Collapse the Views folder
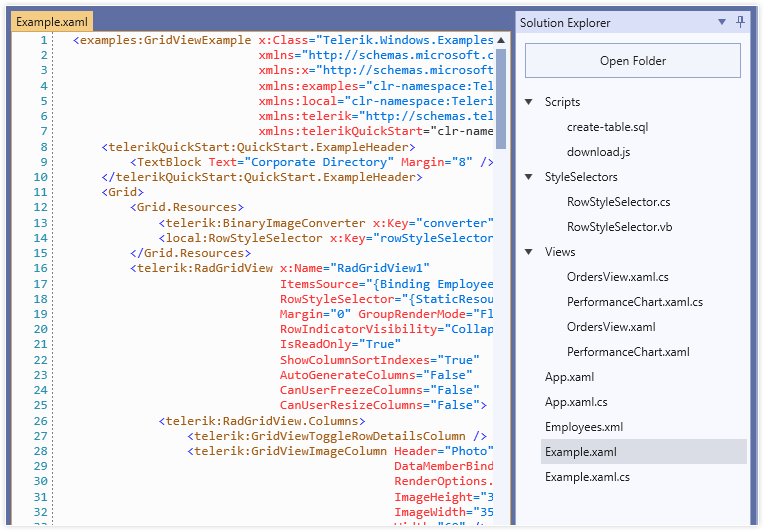The width and height of the screenshot is (764, 531). [x=529, y=252]
